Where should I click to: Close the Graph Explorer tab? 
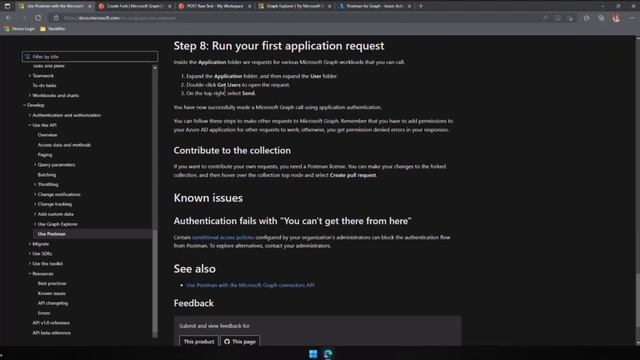tap(329, 6)
